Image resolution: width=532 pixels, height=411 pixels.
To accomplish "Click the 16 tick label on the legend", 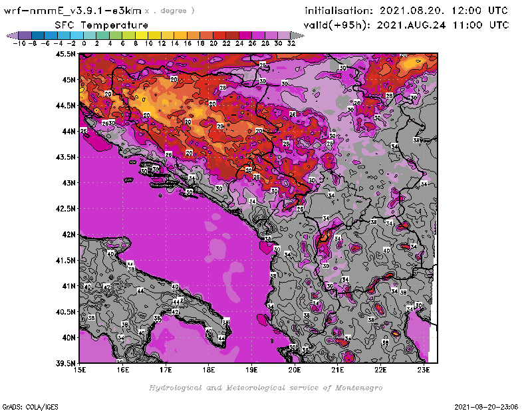I will coord(188,43).
